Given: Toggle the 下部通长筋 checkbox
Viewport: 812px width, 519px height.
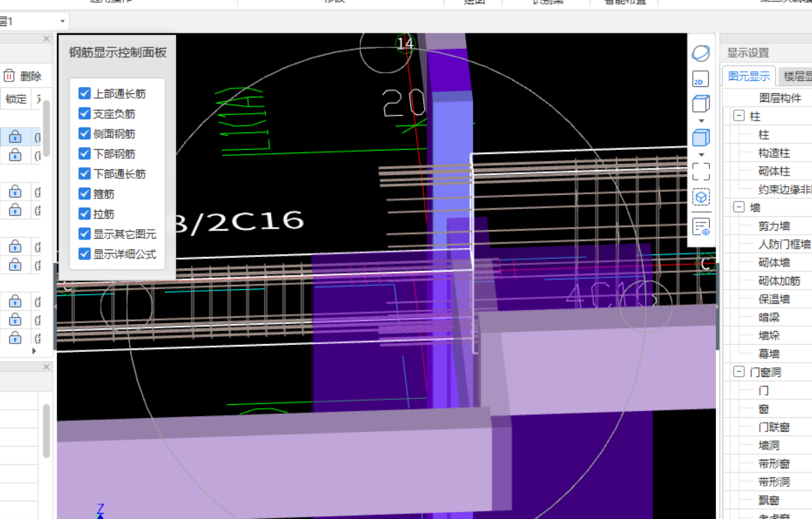Looking at the screenshot, I should pyautogui.click(x=84, y=173).
